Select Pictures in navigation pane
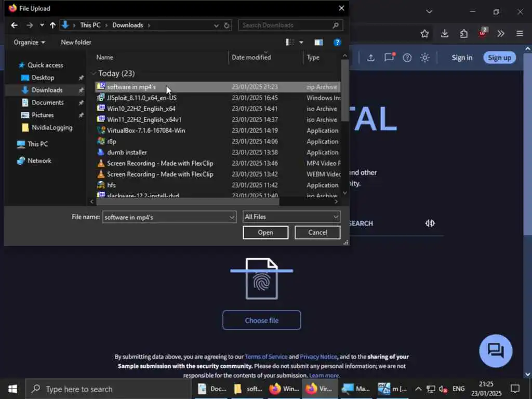Viewport: 532px width, 399px height. pos(43,115)
